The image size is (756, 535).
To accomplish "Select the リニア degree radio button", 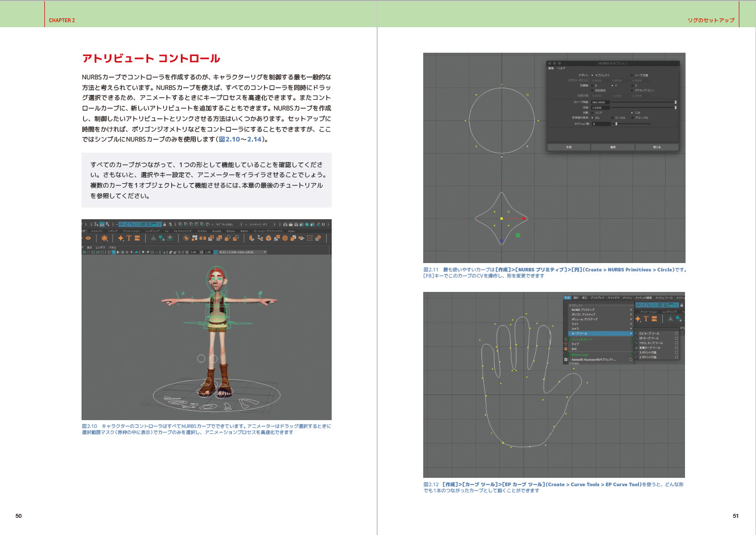I will [592, 113].
